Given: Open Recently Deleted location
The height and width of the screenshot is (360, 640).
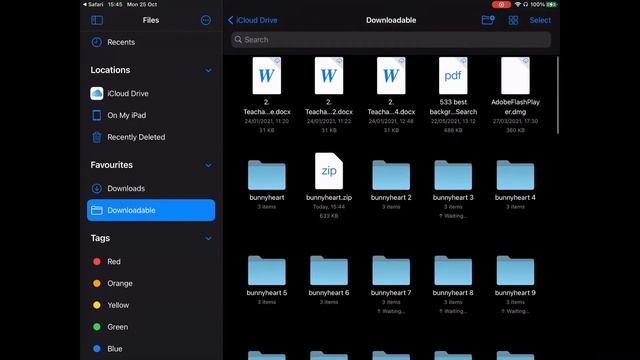Looking at the screenshot, I should coord(151,137).
